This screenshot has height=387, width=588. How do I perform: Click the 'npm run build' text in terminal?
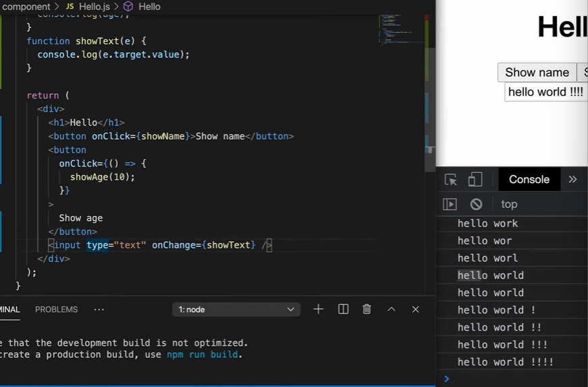(202, 355)
